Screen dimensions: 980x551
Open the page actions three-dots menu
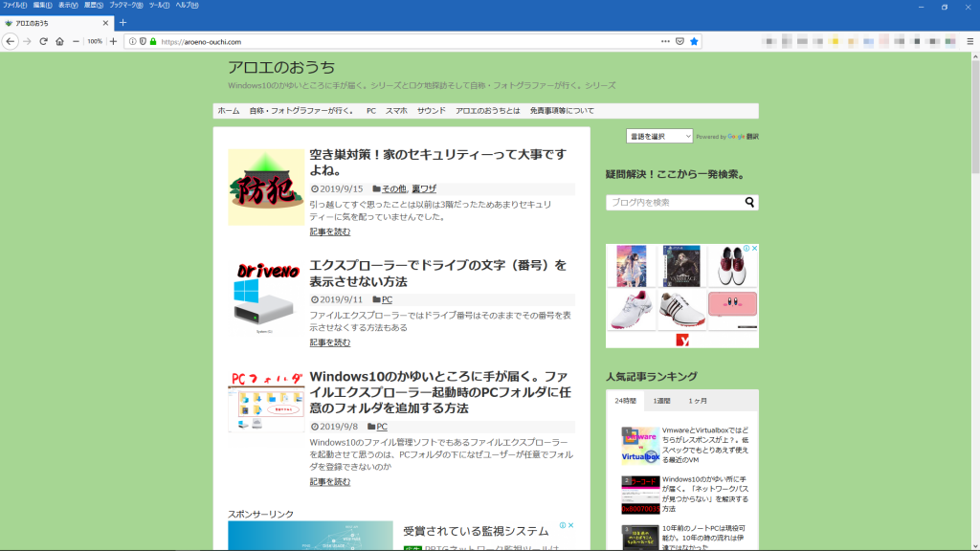click(665, 42)
